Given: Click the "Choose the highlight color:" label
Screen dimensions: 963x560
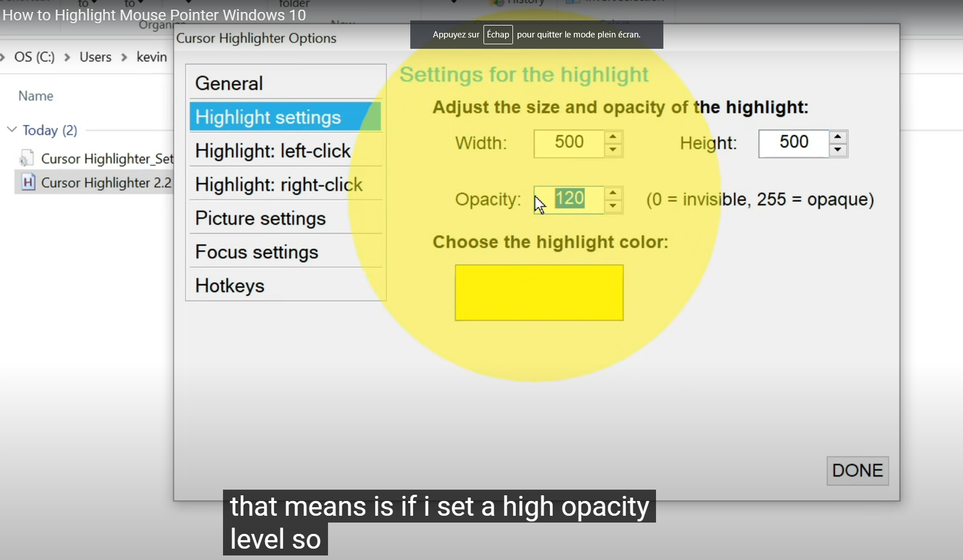Looking at the screenshot, I should (550, 242).
